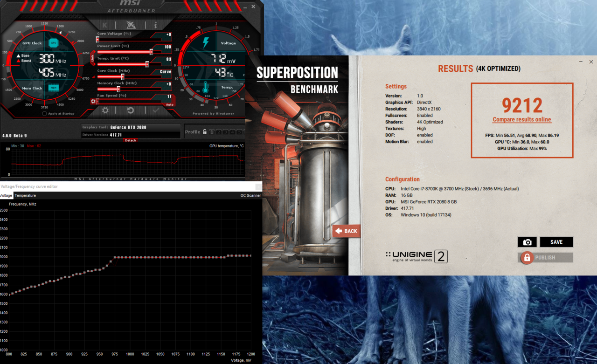Click the Temp. Limit slider handle
This screenshot has height=364, width=597.
click(x=147, y=64)
